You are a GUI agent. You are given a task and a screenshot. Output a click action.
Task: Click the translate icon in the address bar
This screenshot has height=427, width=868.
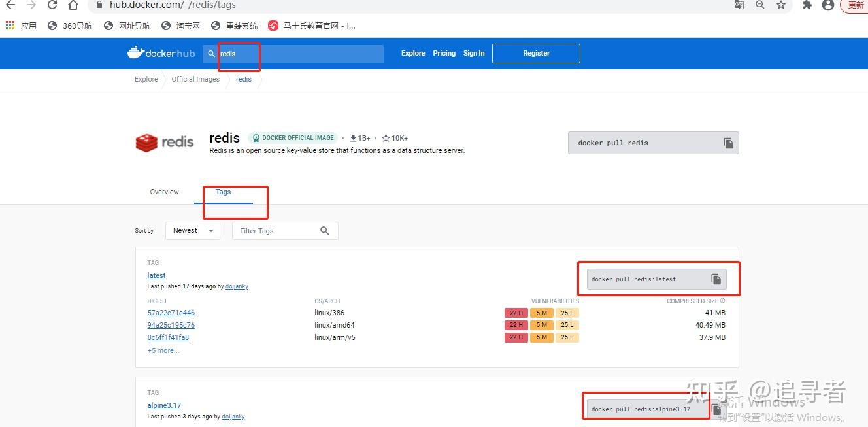pos(739,5)
